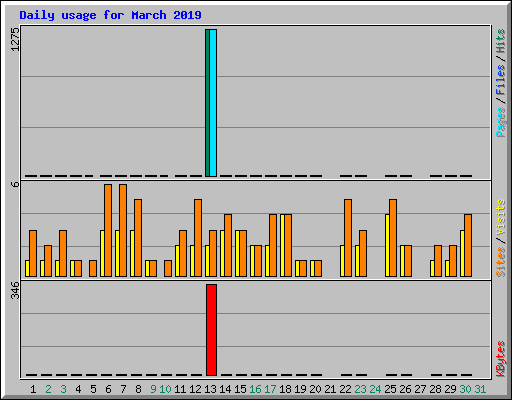Click the 'Visits' legend label
The image size is (512, 400).
click(500, 217)
